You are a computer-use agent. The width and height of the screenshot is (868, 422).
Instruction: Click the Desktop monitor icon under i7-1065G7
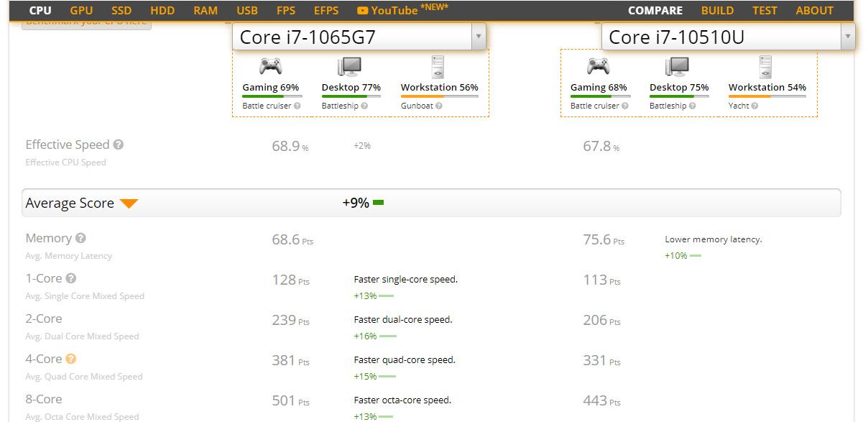tap(350, 67)
